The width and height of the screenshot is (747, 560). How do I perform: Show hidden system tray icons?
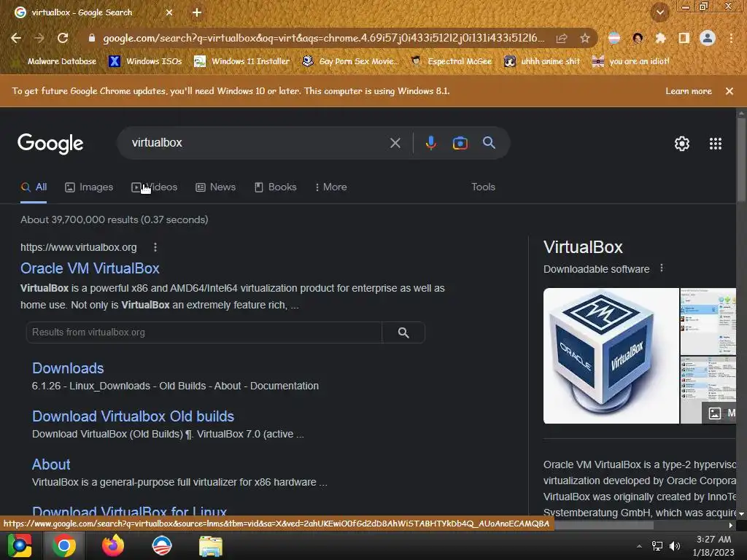click(x=639, y=546)
